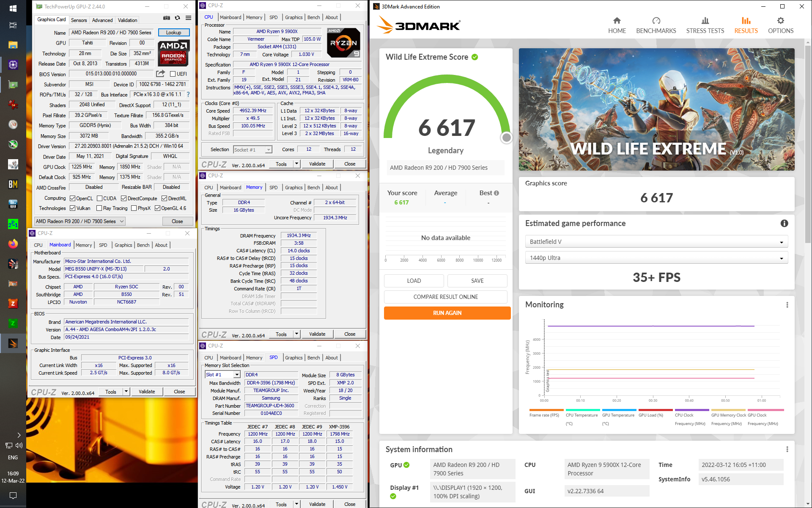Viewport: 812px width, 508px height.
Task: Open the Battlefield V game dropdown
Action: [x=656, y=242]
